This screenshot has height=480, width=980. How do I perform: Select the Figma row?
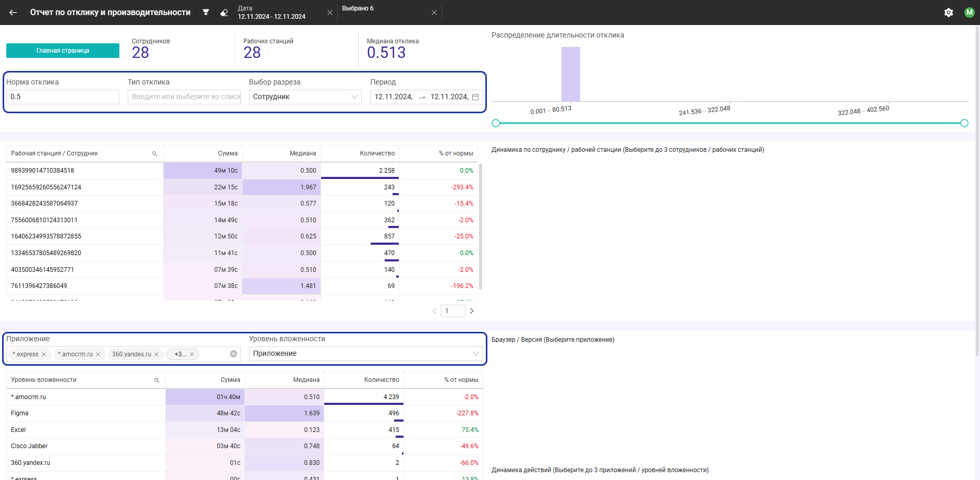pyautogui.click(x=244, y=413)
